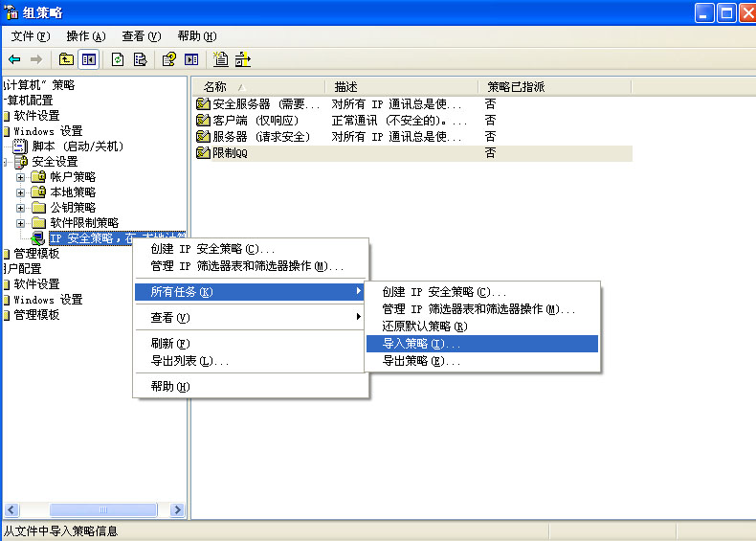Image resolution: width=756 pixels, height=541 pixels.
Task: Choose 刷新(F) in context menu
Action: click(x=249, y=343)
